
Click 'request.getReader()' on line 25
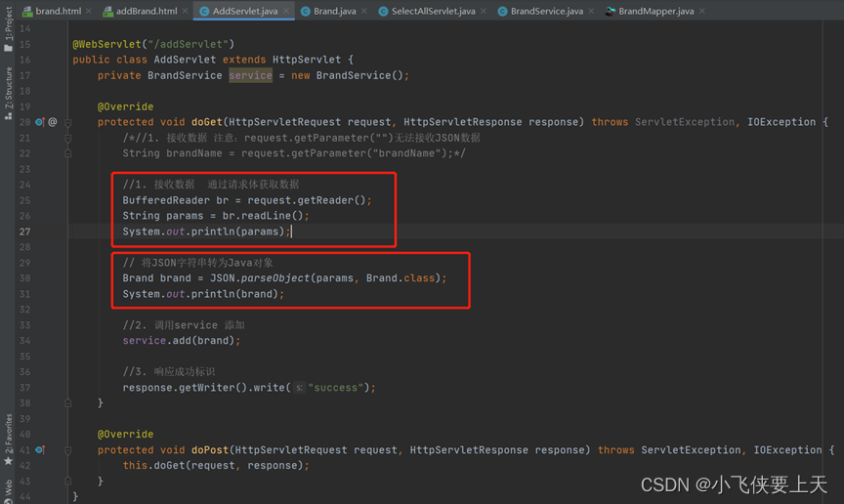click(307, 200)
